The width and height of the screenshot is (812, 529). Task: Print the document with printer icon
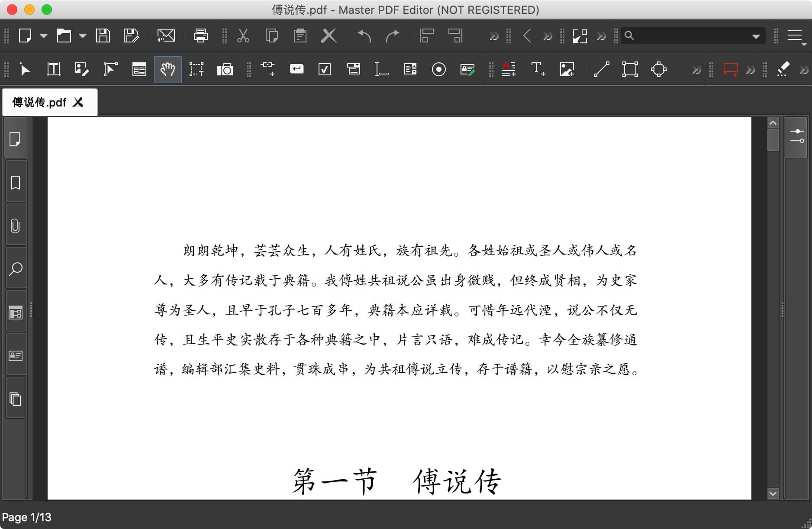tap(200, 35)
